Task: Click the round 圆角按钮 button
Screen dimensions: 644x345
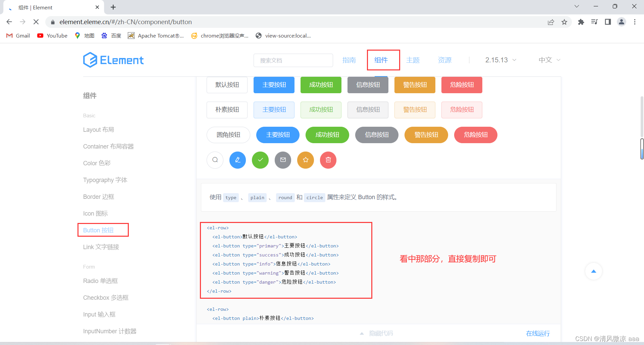Action: pos(228,135)
